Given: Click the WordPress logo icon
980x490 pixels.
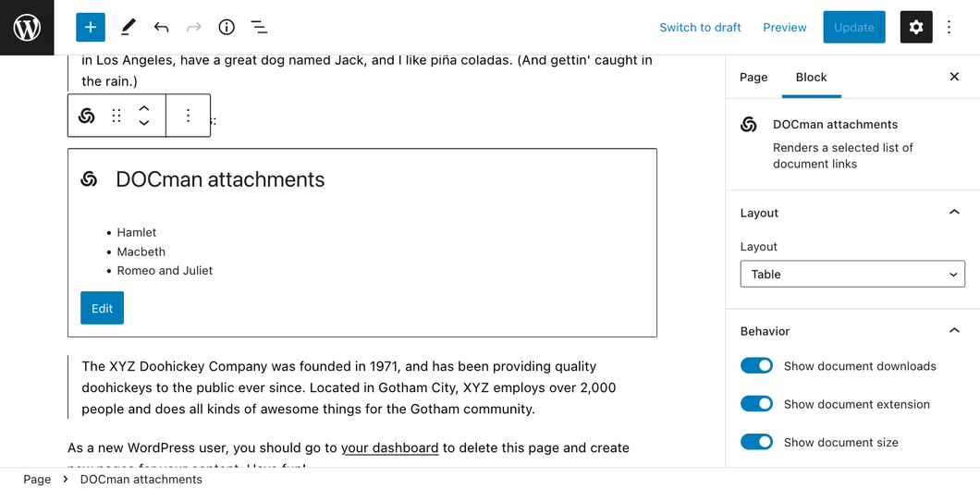Looking at the screenshot, I should point(27,28).
